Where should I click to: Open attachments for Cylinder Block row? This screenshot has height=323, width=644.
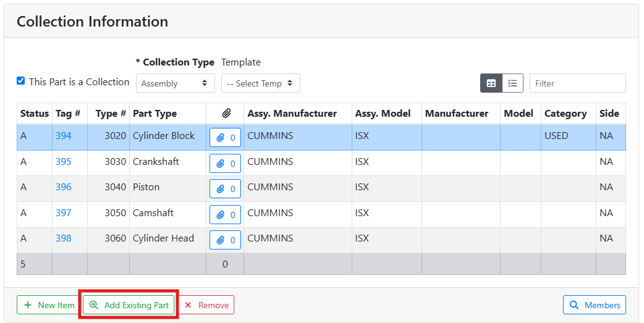(x=225, y=138)
